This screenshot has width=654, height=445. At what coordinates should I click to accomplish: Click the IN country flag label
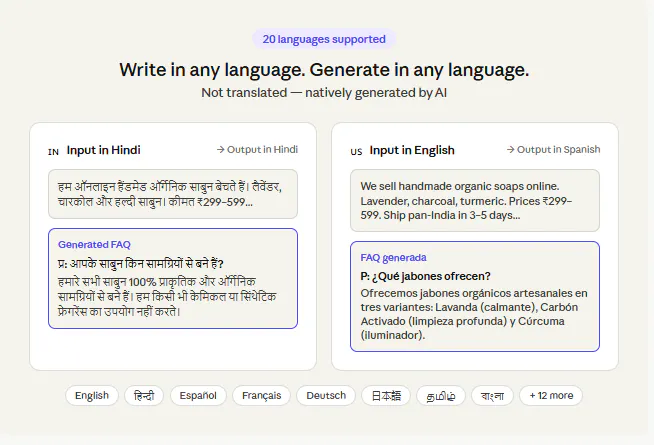click(53, 152)
